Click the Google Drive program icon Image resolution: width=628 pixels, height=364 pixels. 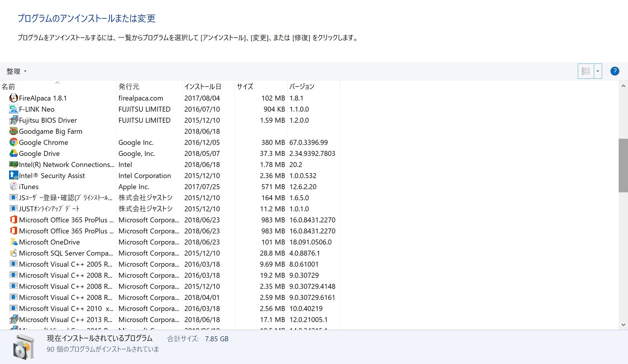pyautogui.click(x=13, y=153)
